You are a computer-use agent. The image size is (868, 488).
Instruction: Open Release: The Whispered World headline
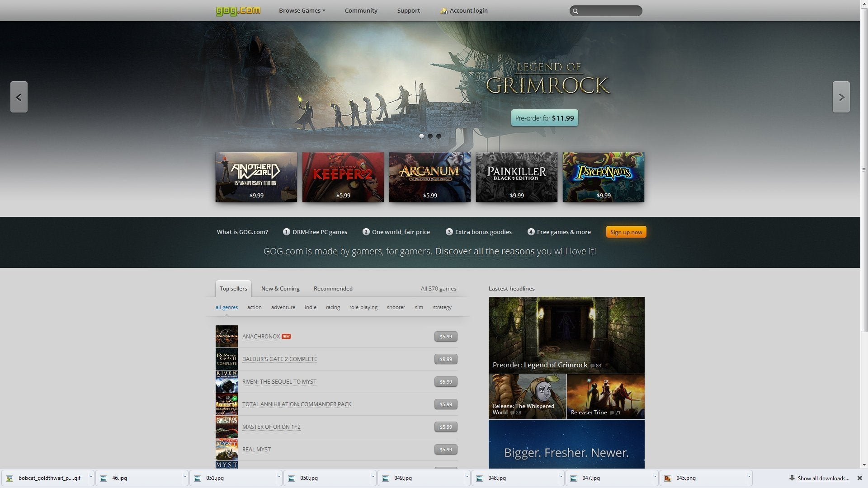click(528, 397)
